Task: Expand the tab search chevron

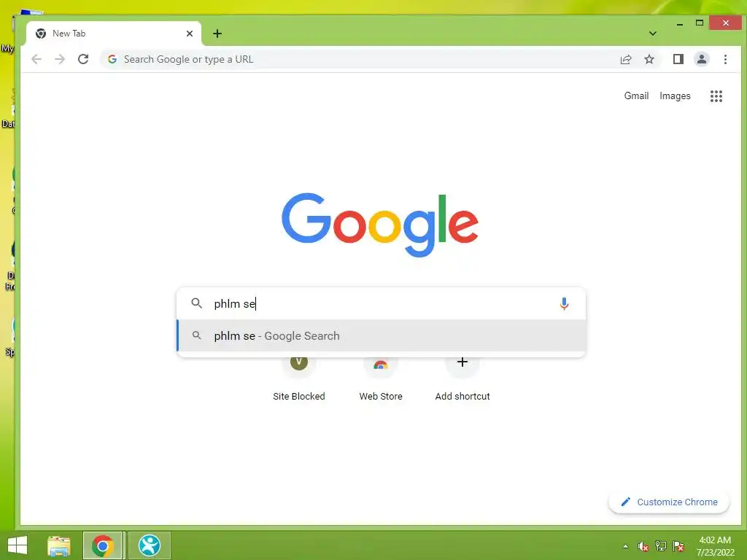Action: pyautogui.click(x=653, y=34)
